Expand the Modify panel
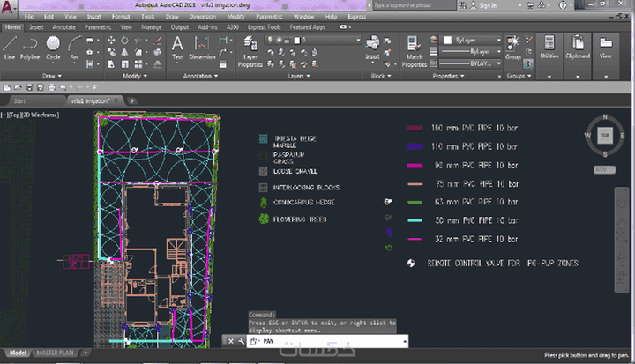The height and width of the screenshot is (364, 635). tap(135, 76)
